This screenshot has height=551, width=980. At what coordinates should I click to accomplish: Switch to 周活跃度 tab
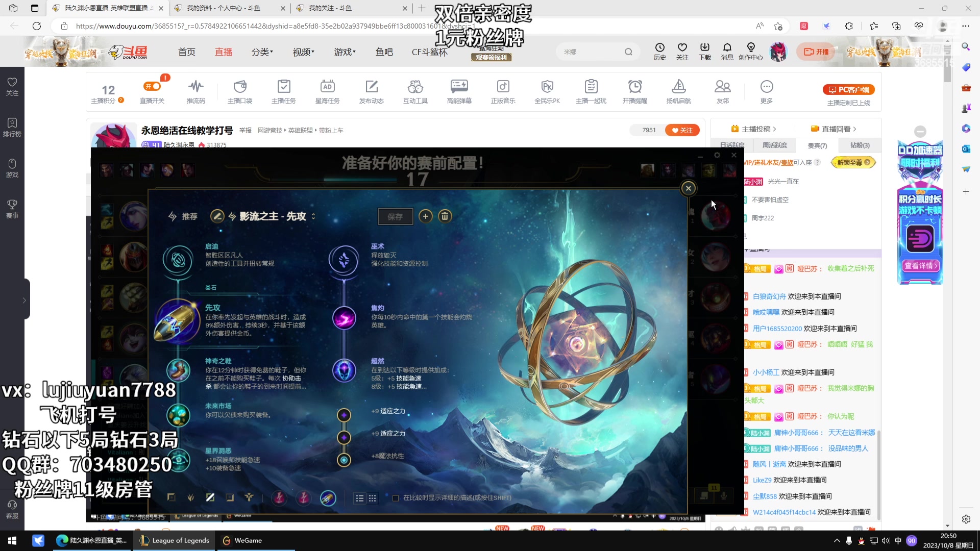pos(775,145)
